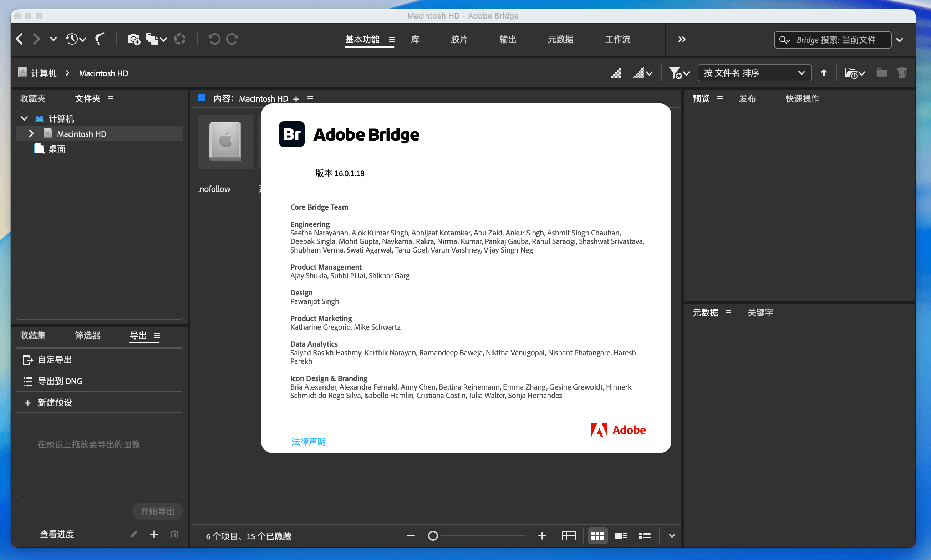Enable grid lock view mode

point(569,535)
